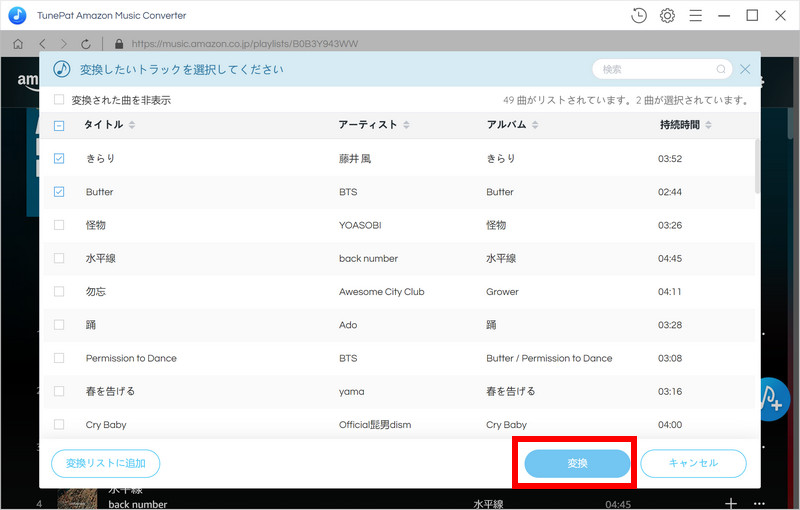Click the 04:11 duration cell
Screen dimensions: 800x510
670,292
